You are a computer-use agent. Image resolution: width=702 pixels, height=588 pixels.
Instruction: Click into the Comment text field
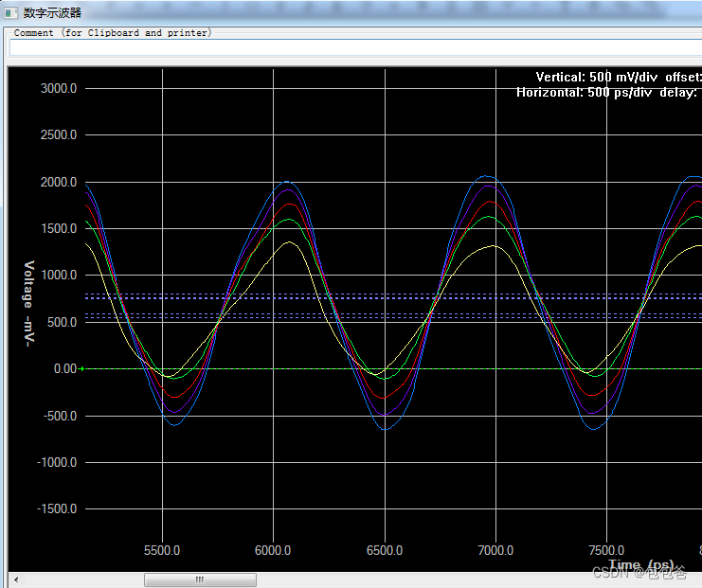355,47
